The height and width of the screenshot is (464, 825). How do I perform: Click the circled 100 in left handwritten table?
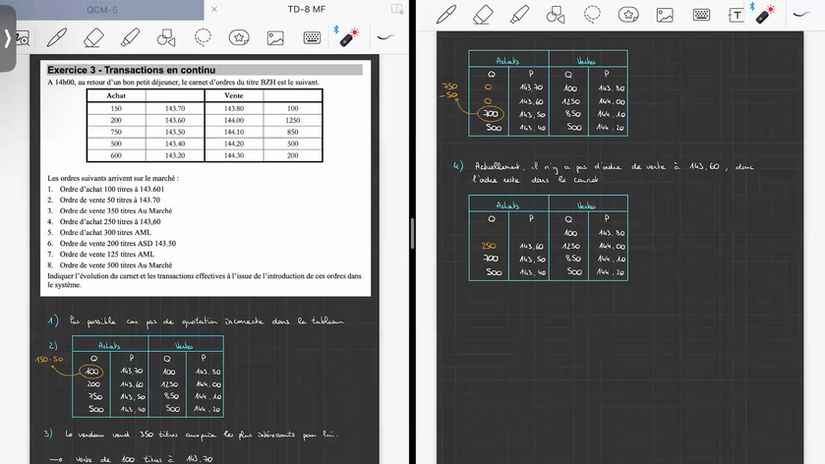click(x=92, y=372)
